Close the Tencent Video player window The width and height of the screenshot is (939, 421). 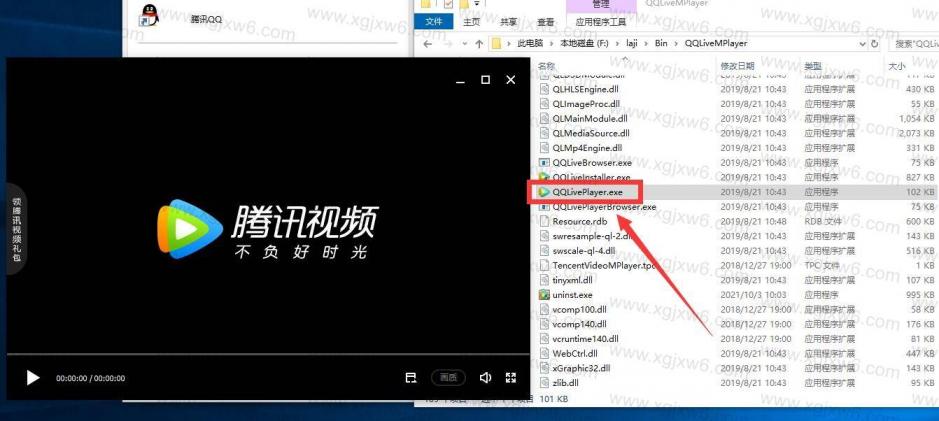pyautogui.click(x=511, y=80)
